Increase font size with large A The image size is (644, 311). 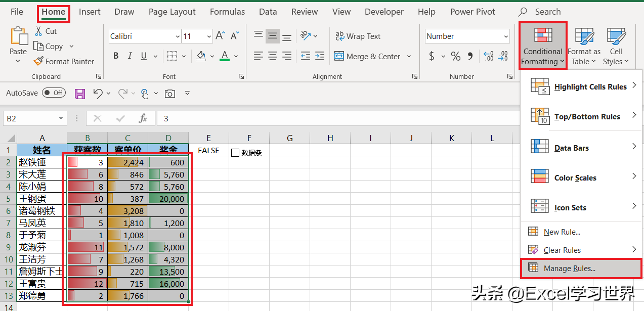pos(220,36)
